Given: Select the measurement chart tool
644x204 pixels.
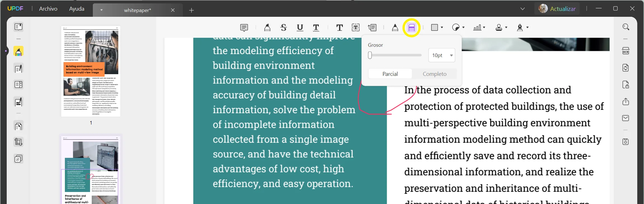Looking at the screenshot, I should (477, 27).
